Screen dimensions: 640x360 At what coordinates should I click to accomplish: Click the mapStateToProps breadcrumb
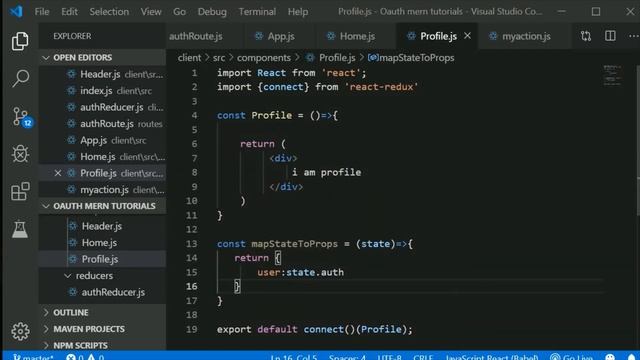coord(411,58)
